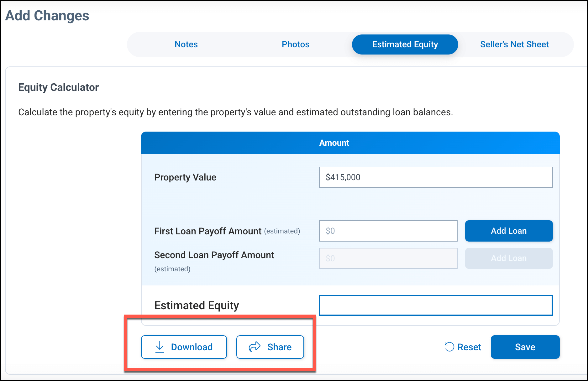Click the Amount column header
Image resolution: width=588 pixels, height=381 pixels.
tap(334, 143)
